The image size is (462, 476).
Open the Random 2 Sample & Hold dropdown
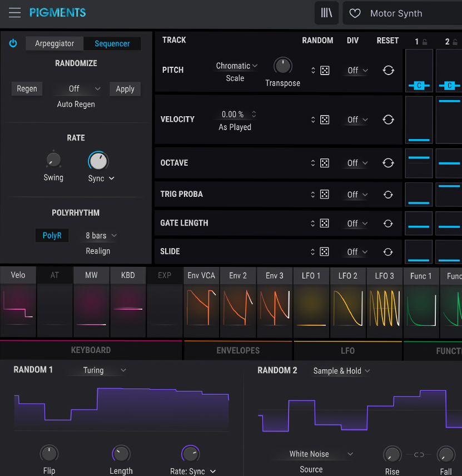(x=341, y=371)
